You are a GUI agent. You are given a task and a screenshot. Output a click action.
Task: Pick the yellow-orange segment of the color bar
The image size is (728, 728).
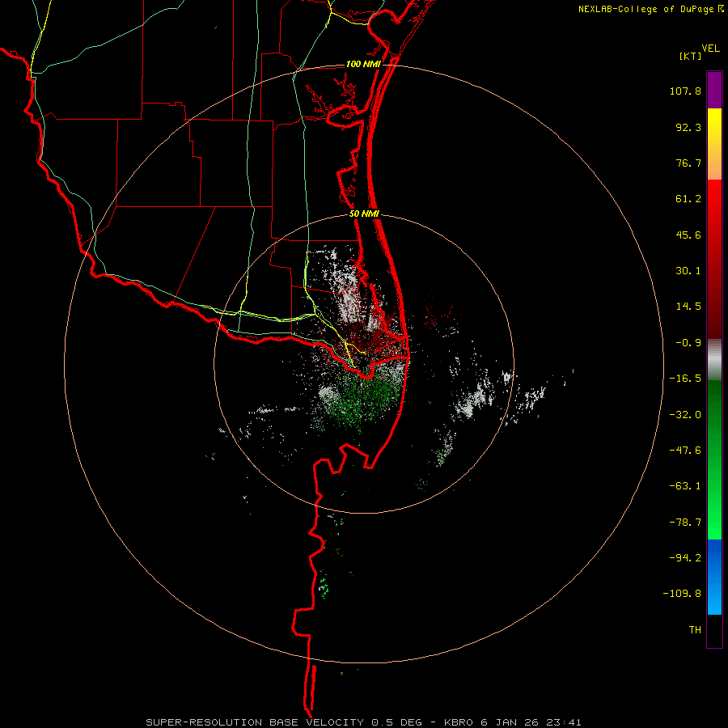[714, 144]
